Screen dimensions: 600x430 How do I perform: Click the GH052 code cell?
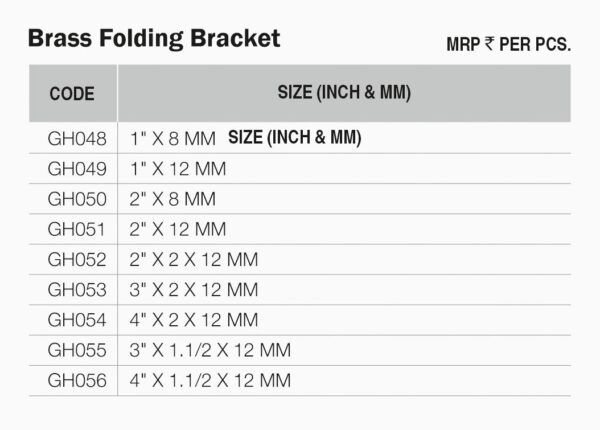point(77,259)
